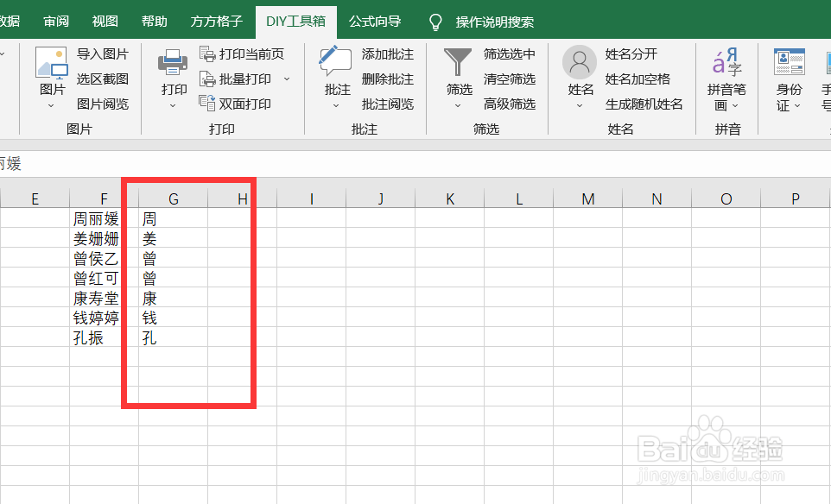Click 高级筛选 button
831x504 pixels.
coord(510,104)
